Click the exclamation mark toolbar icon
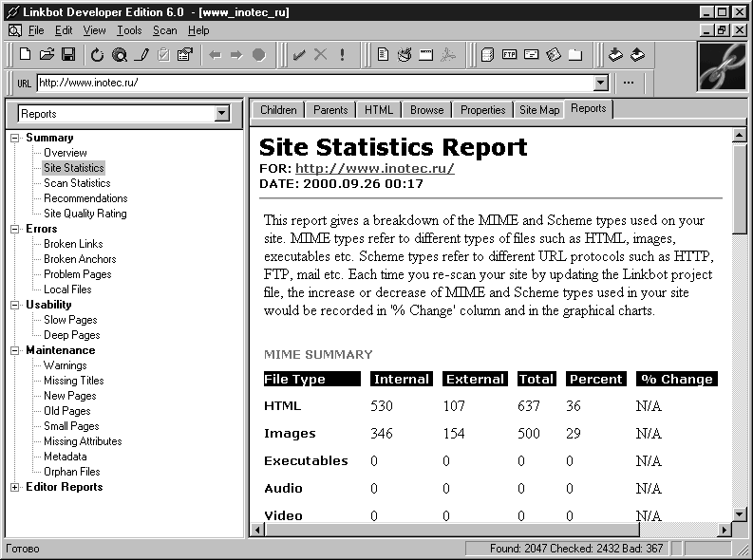The image size is (753, 560). pyautogui.click(x=342, y=55)
